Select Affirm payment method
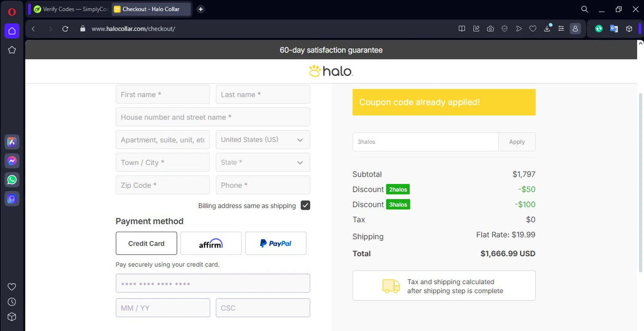This screenshot has height=331, width=644. [x=211, y=243]
